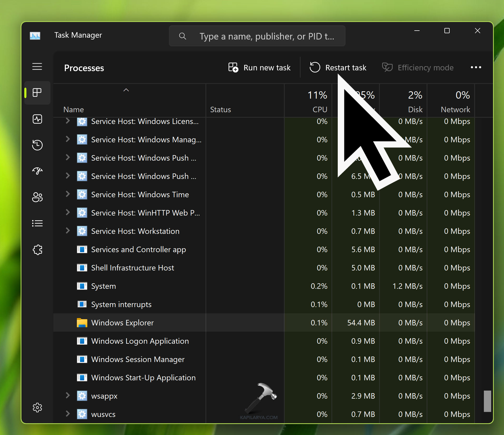
Task: Expand Service Host: Windows Time
Action: click(x=68, y=194)
